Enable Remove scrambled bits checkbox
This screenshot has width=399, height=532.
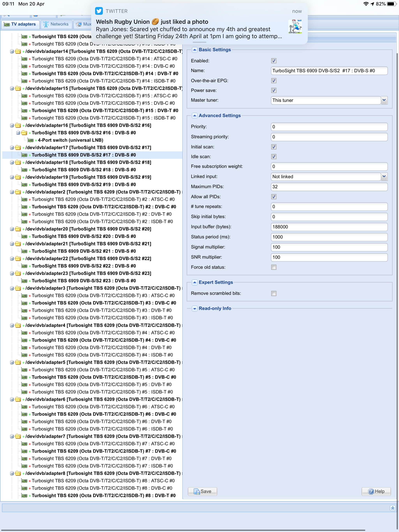pos(274,293)
